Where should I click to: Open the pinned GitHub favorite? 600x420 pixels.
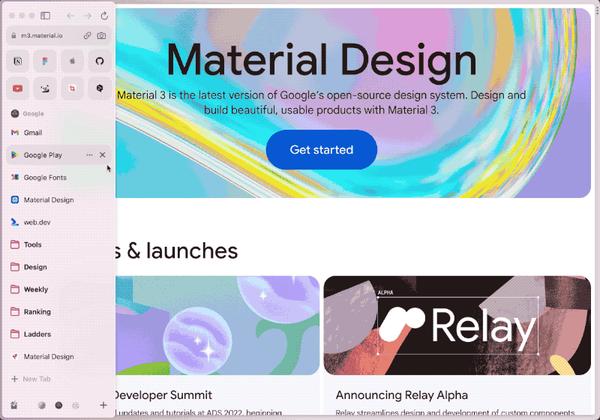(99, 61)
